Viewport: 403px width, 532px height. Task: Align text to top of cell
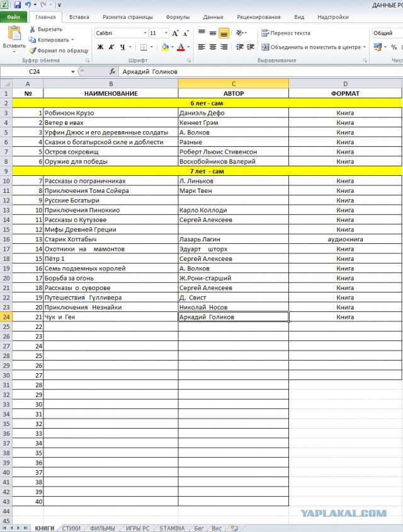click(201, 33)
